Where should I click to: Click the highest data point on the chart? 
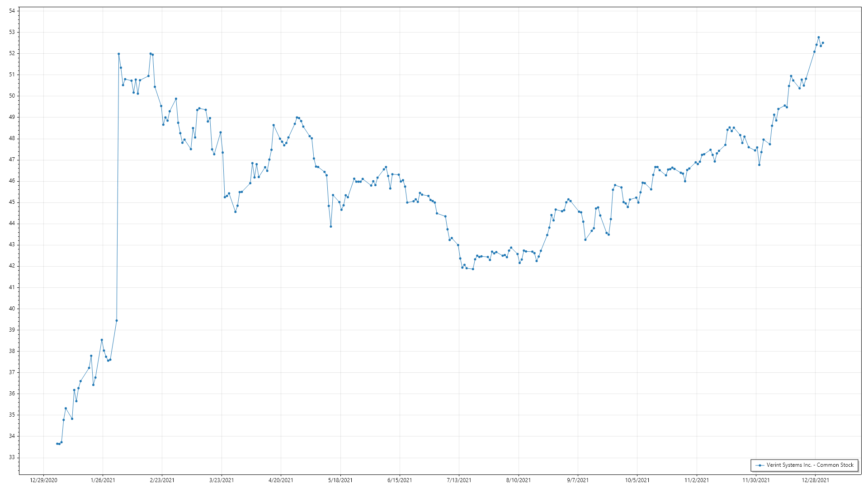click(819, 38)
